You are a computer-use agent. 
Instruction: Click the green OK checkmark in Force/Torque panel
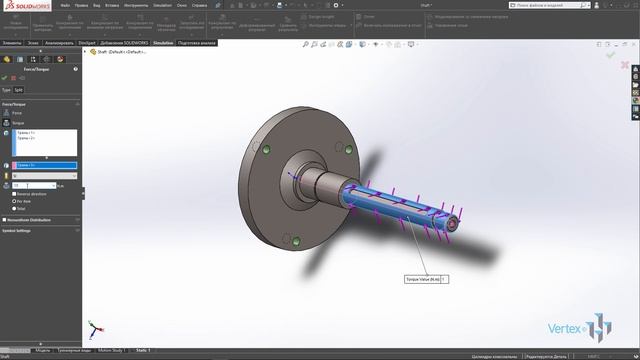4,78
